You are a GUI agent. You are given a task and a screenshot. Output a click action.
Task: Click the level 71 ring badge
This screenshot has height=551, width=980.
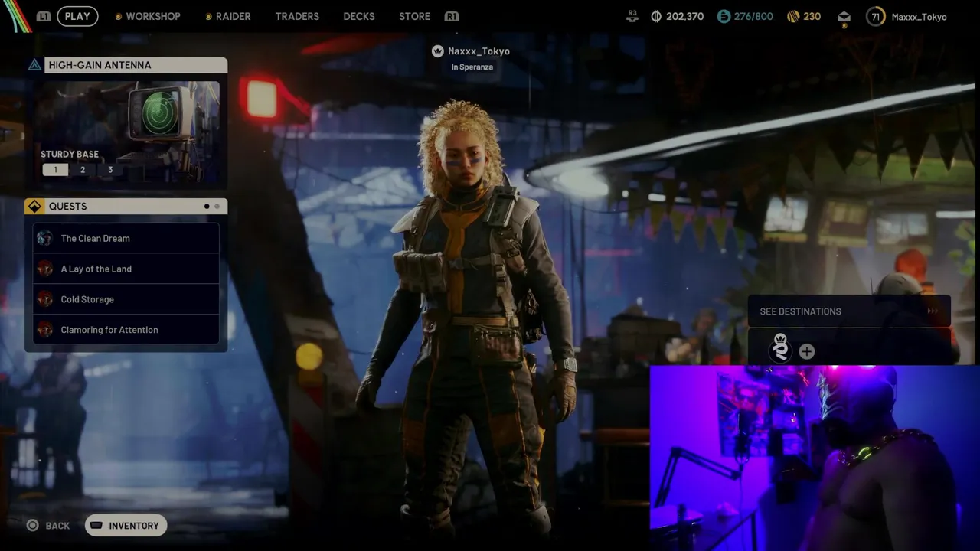(x=876, y=16)
